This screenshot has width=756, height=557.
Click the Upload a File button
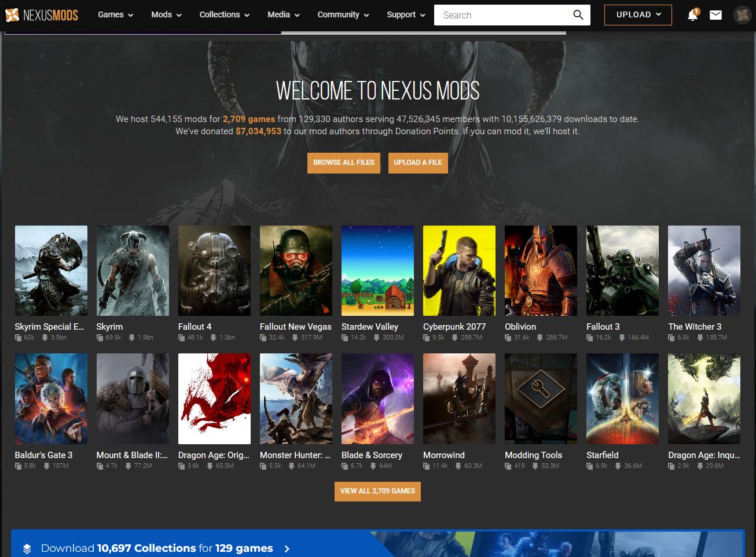pos(418,163)
